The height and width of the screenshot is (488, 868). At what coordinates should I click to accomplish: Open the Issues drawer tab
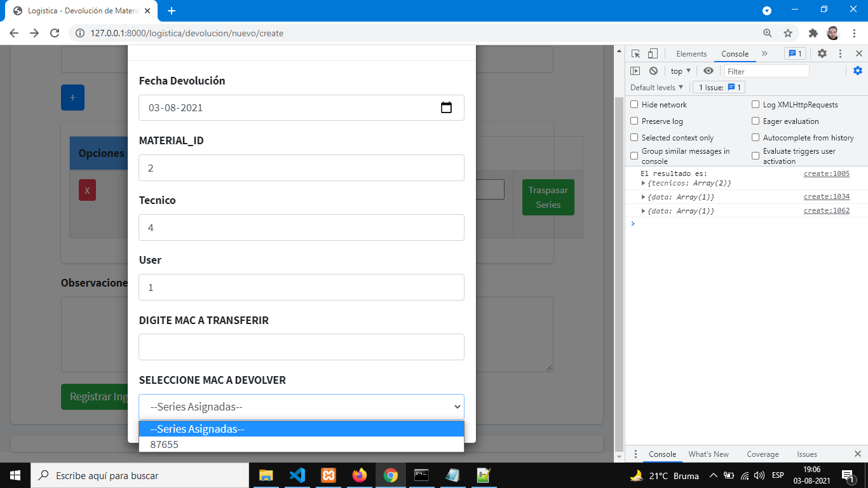coord(807,454)
